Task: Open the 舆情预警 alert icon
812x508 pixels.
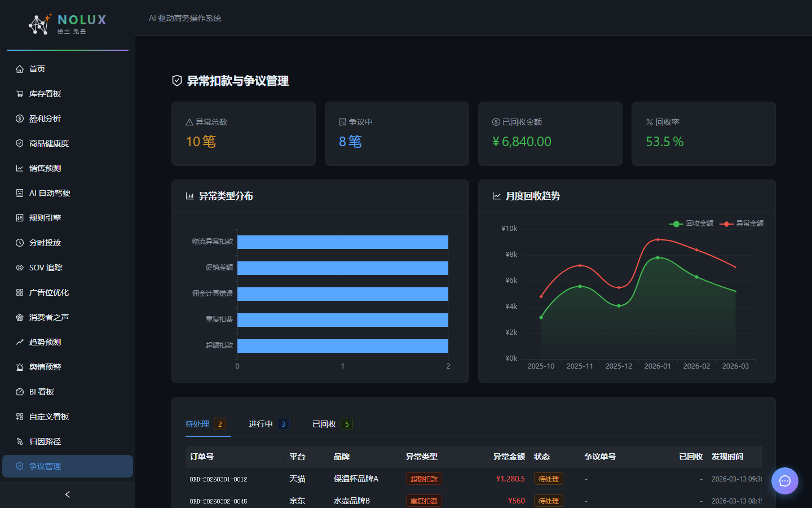Action: tap(20, 367)
